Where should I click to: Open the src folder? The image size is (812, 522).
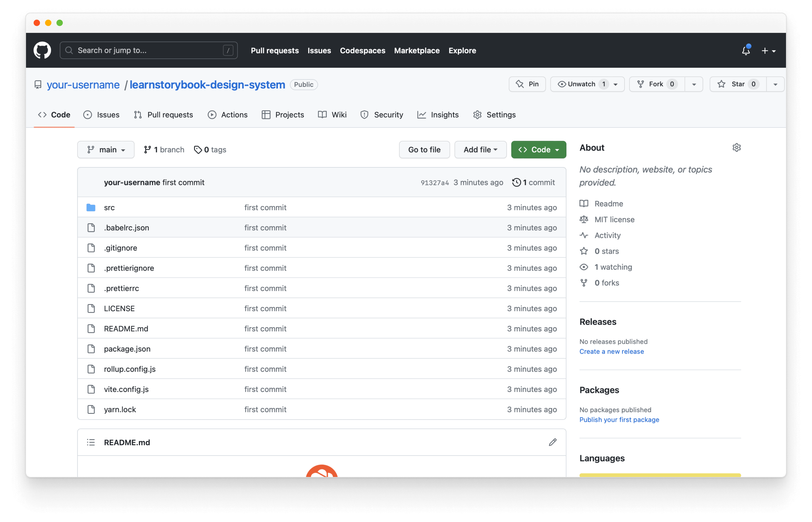pos(109,206)
